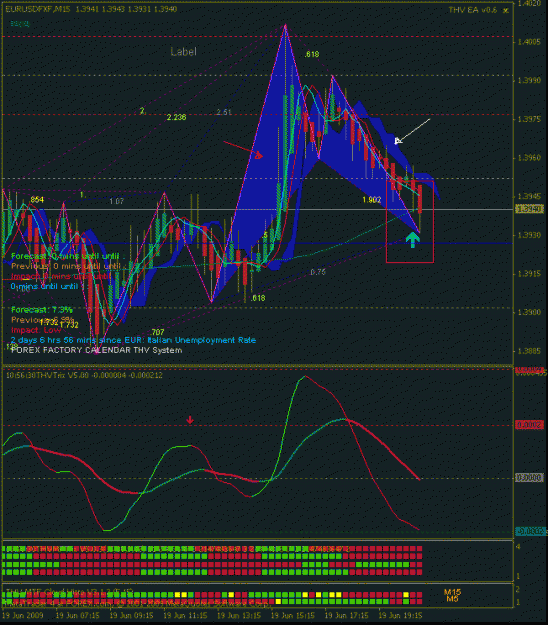This screenshot has height=625, width=548.
Task: Click the 1.3915 price axis label
Action: click(529, 274)
